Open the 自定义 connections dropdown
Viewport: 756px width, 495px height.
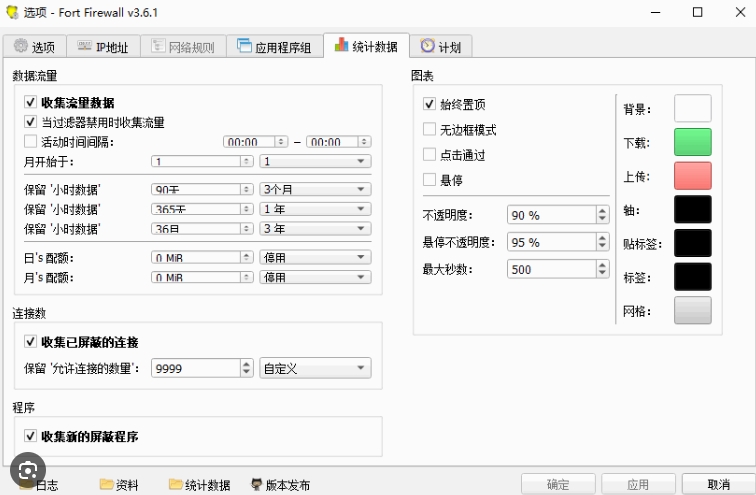[x=315, y=368]
